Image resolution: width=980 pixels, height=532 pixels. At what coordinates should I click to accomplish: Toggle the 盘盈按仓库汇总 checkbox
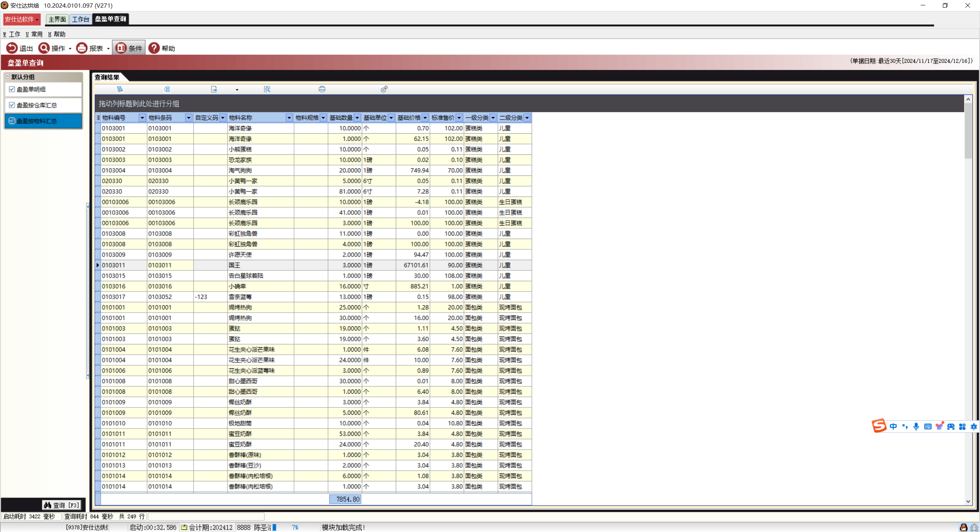click(x=12, y=105)
